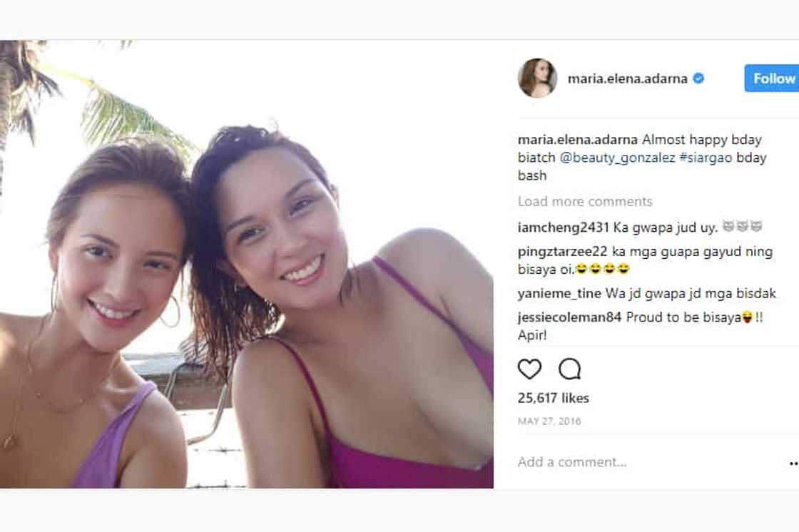
Task: Click the blue verified badge
Action: (x=698, y=78)
